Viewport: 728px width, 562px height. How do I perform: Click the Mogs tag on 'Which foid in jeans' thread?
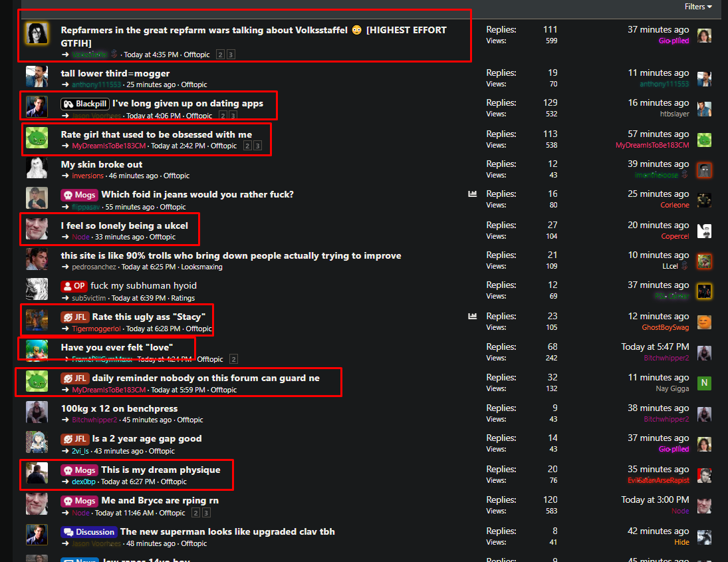click(79, 195)
